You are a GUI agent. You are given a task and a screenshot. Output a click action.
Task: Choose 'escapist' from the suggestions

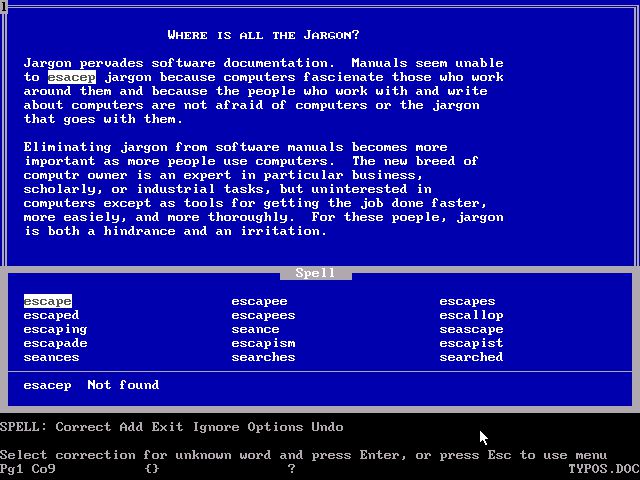pos(471,343)
